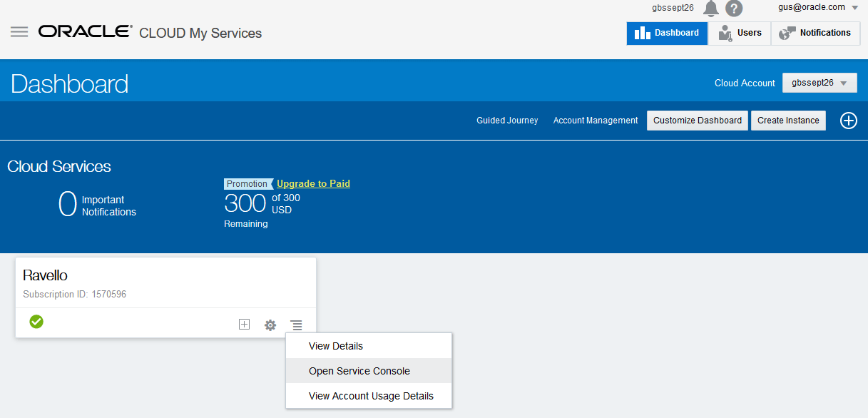This screenshot has width=868, height=418.
Task: Open the Guided Journey link
Action: tap(507, 121)
